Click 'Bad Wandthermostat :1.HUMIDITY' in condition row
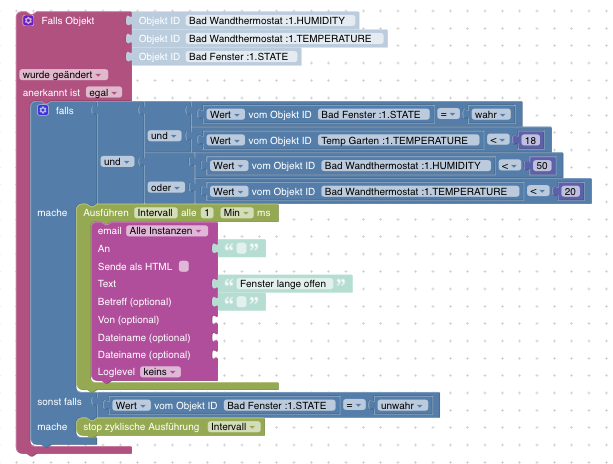Image resolution: width=613 pixels, height=464 pixels. click(406, 166)
